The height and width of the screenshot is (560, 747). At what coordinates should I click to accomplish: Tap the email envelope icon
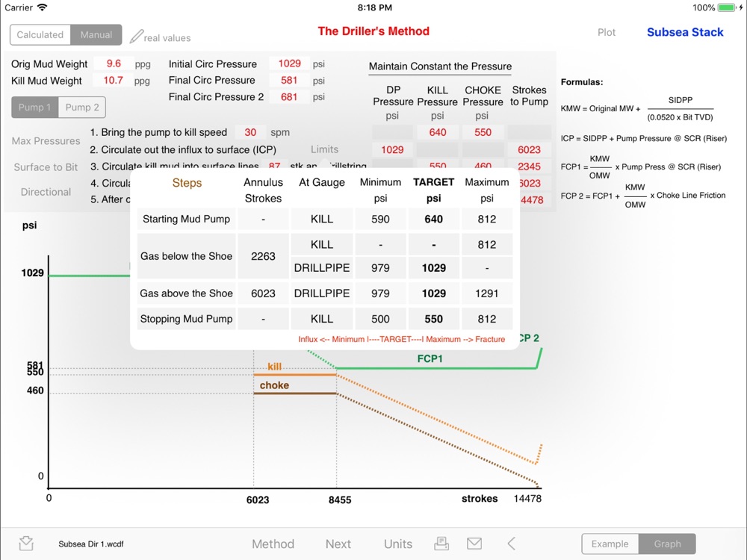(x=474, y=544)
